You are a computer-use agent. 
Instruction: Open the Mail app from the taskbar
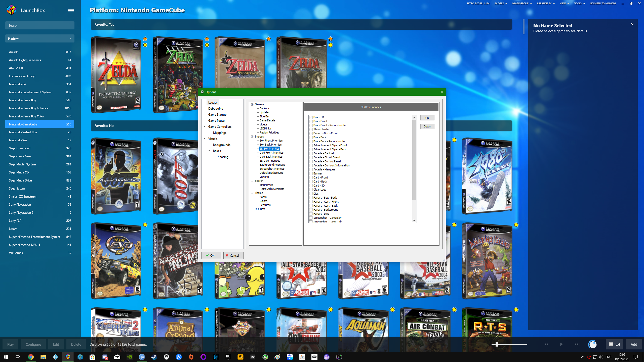click(117, 357)
